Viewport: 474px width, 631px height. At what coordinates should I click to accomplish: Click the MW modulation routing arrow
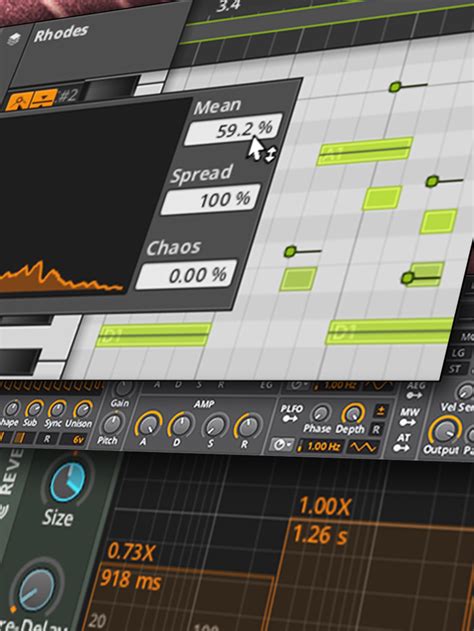pyautogui.click(x=408, y=422)
